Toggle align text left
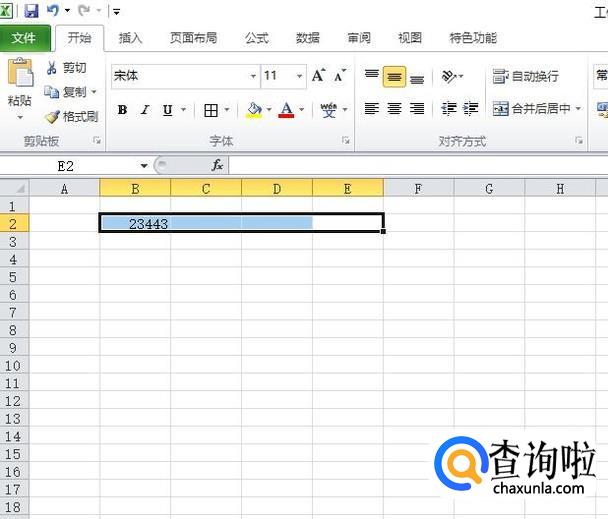The image size is (608, 519). 371,109
